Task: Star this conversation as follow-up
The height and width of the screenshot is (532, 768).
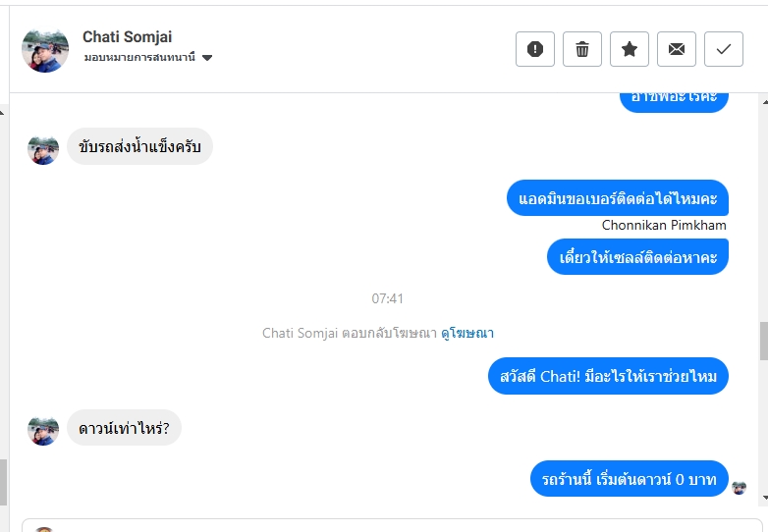Action: (x=630, y=49)
